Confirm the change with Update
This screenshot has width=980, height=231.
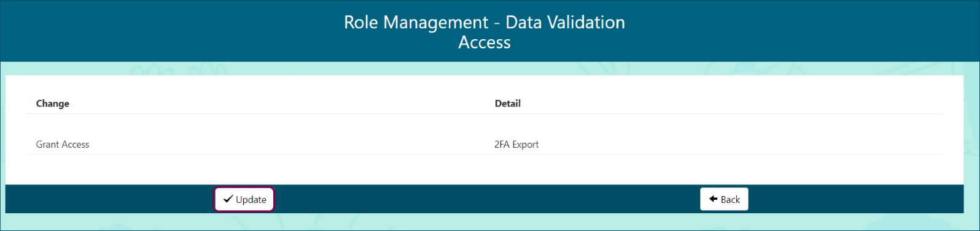(244, 199)
